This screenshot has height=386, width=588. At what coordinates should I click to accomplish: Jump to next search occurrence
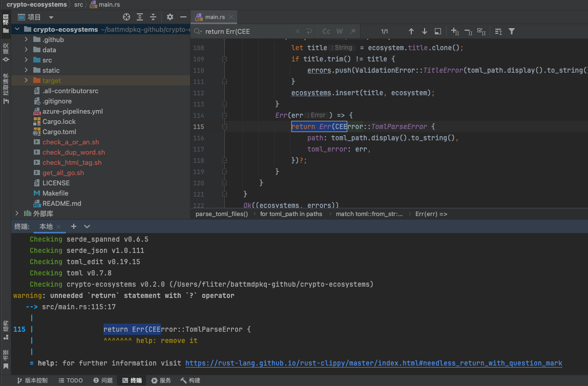click(424, 31)
